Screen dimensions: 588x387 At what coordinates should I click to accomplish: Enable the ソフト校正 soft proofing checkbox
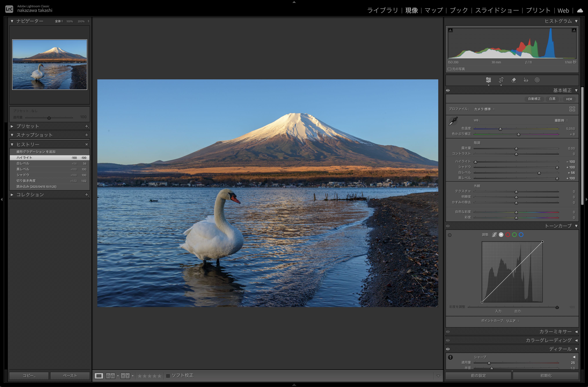click(168, 376)
